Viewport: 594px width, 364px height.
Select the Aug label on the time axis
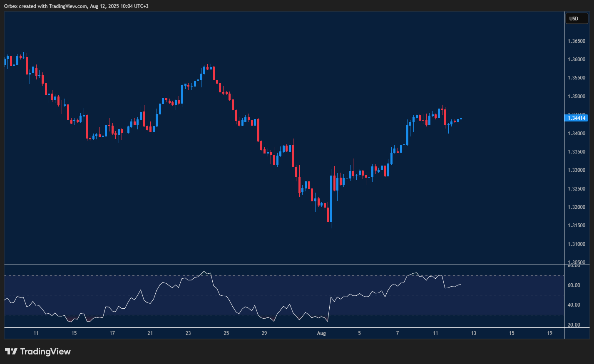[321, 333]
